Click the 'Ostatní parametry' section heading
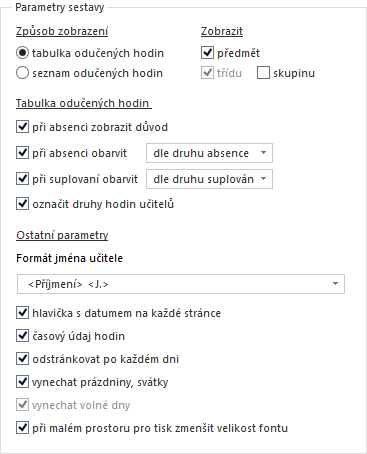This screenshot has height=454, width=367. pyautogui.click(x=62, y=235)
